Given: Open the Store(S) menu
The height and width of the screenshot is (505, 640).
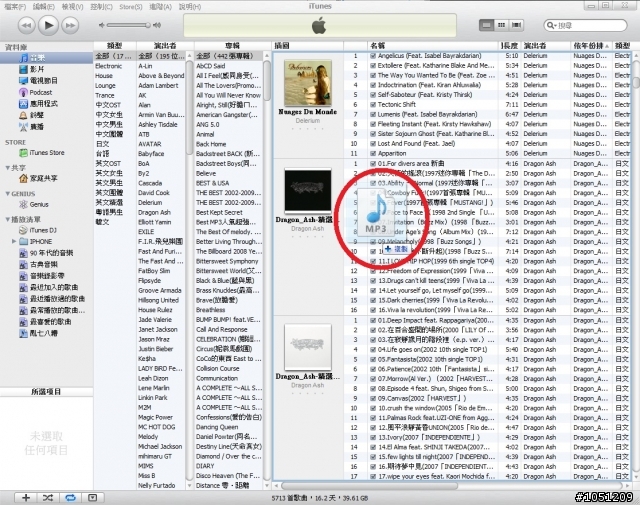Looking at the screenshot, I should 131,7.
